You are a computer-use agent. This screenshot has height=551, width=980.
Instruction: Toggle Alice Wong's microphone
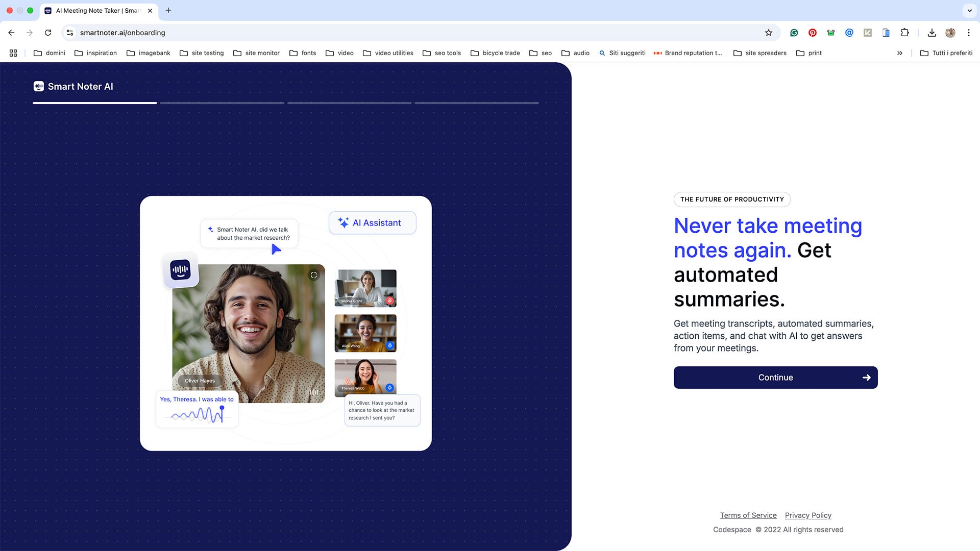389,345
